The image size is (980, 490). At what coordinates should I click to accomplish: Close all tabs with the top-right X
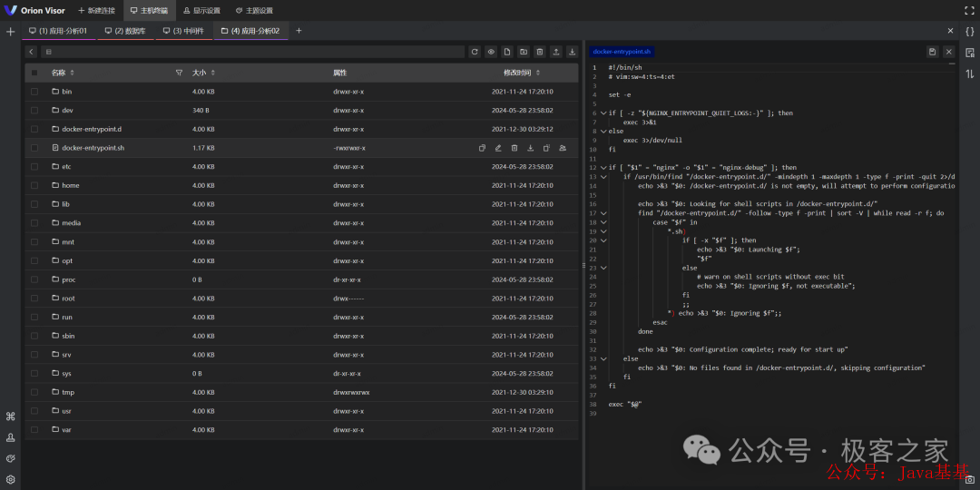click(951, 31)
